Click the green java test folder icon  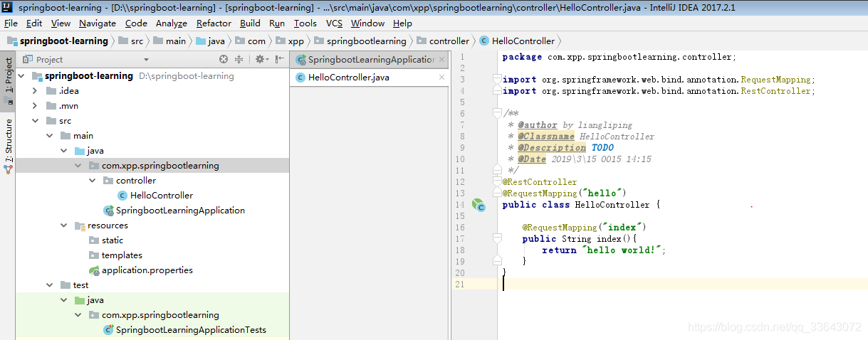80,300
